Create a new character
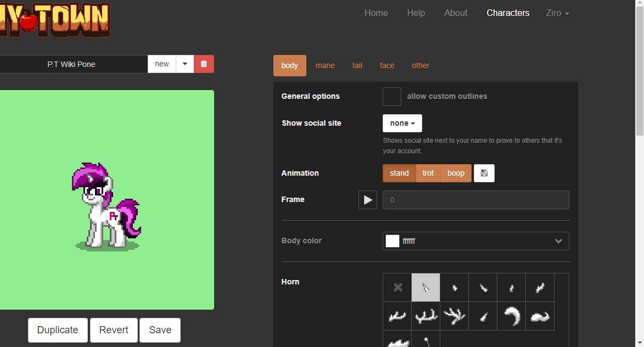The height and width of the screenshot is (347, 644). coord(162,64)
